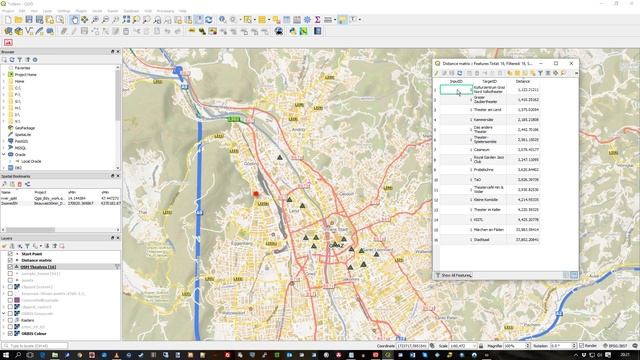
Task: Click the Open Data Source Manager icon
Action: [8, 31]
